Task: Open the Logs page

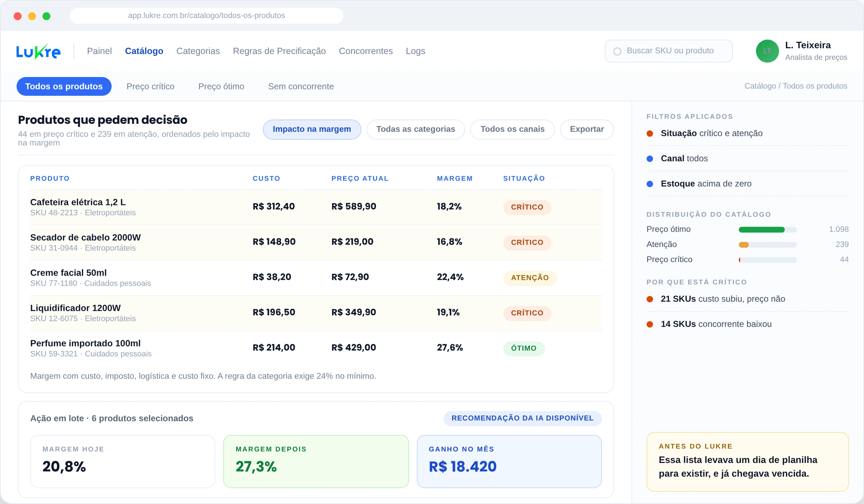Action: [x=415, y=51]
